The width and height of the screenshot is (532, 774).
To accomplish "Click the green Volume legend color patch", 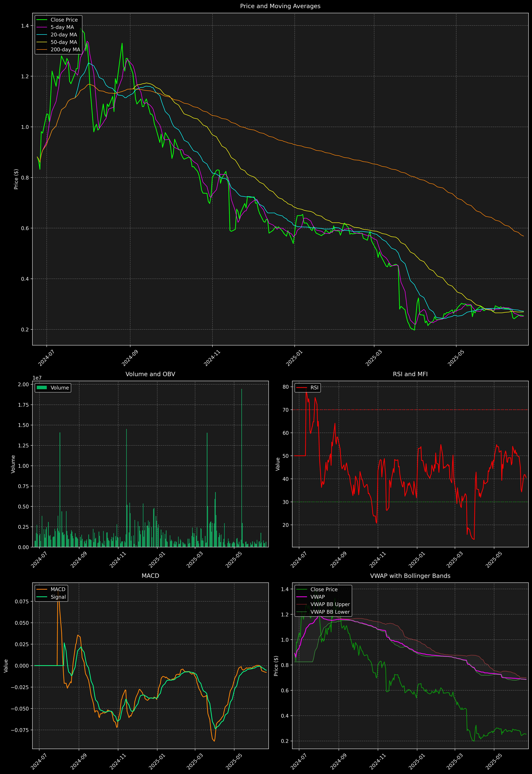I will click(x=42, y=388).
